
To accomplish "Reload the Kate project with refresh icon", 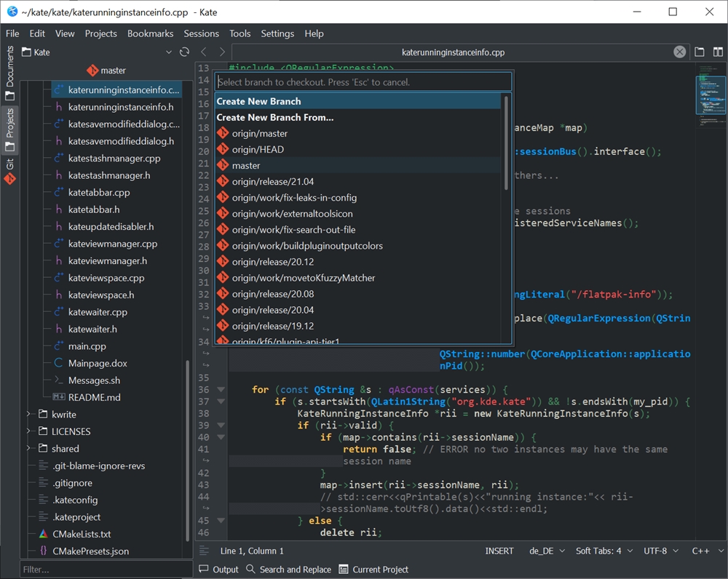I will click(x=184, y=52).
